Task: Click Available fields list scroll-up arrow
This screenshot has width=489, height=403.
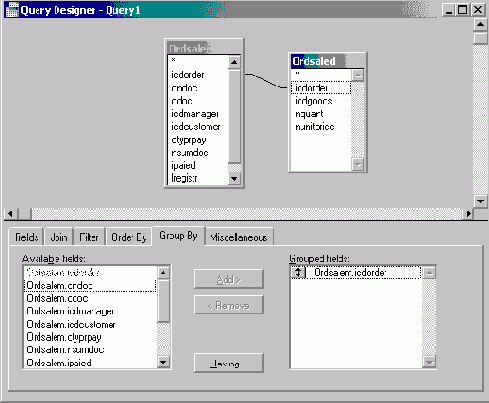Action: click(x=163, y=273)
